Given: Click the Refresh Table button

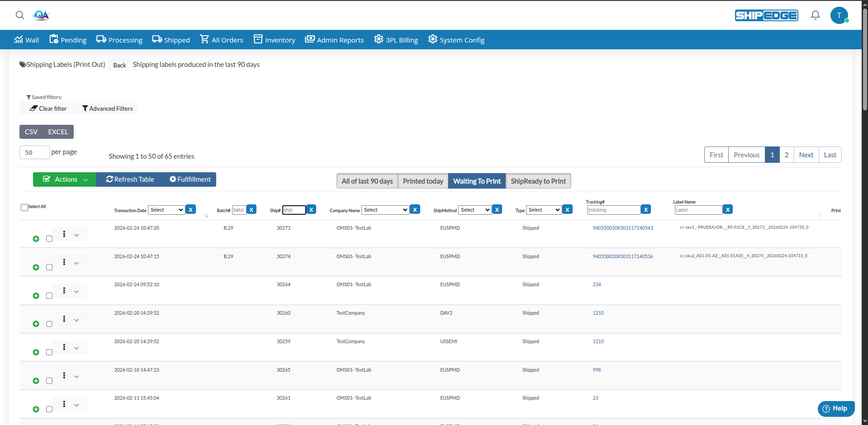Looking at the screenshot, I should [130, 179].
